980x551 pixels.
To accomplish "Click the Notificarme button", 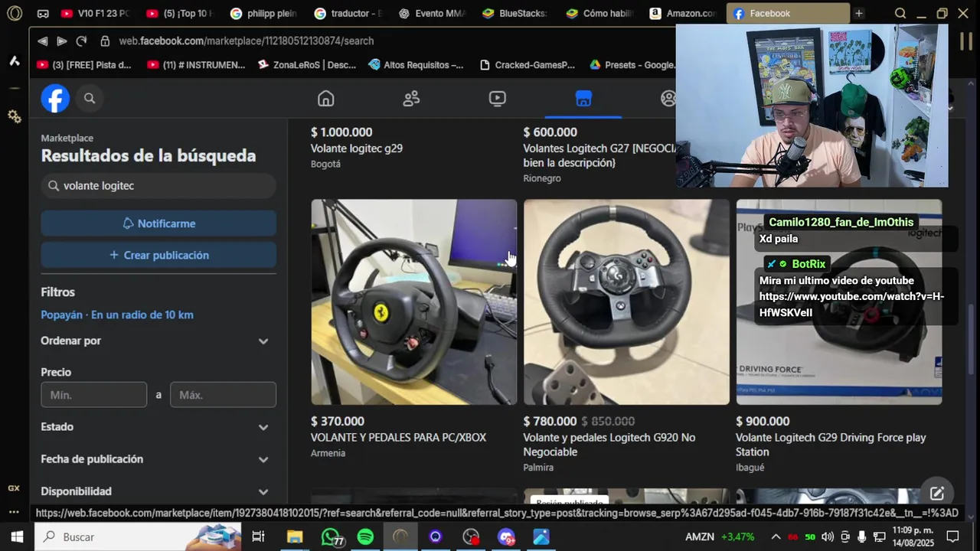I will tap(158, 223).
